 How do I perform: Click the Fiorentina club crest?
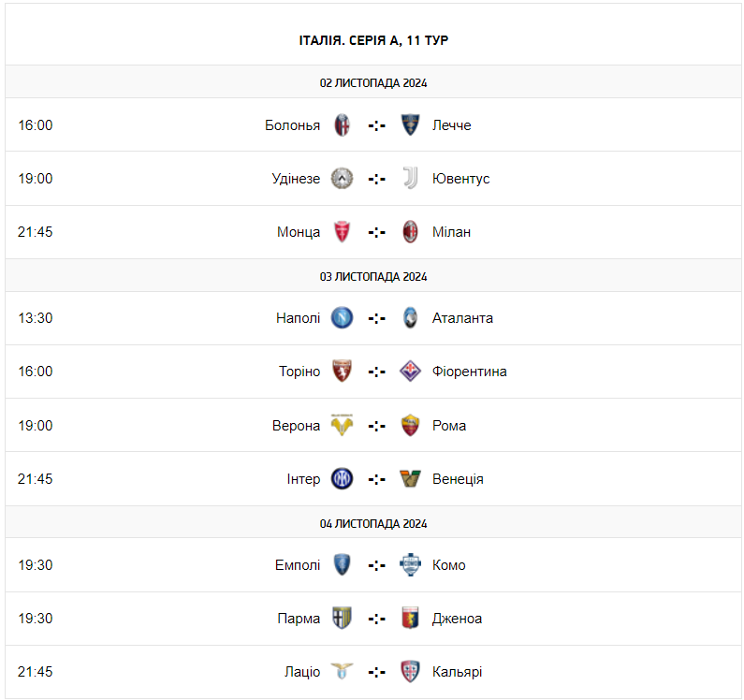click(410, 372)
